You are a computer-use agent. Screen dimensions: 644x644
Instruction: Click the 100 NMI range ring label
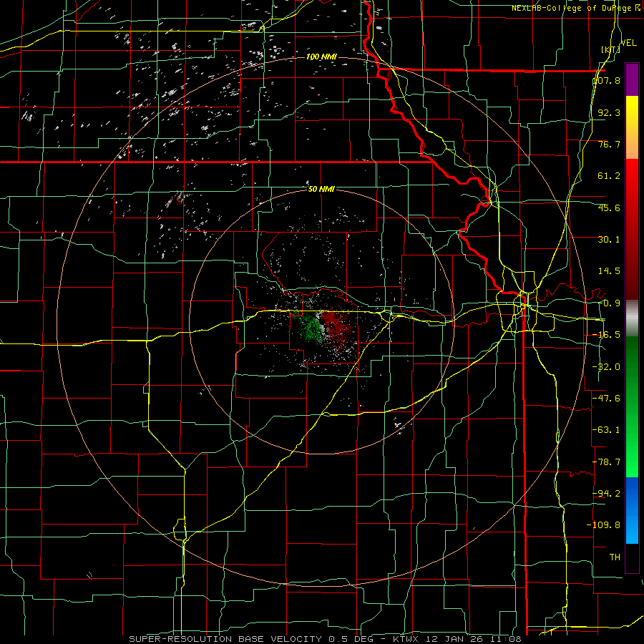click(x=321, y=57)
